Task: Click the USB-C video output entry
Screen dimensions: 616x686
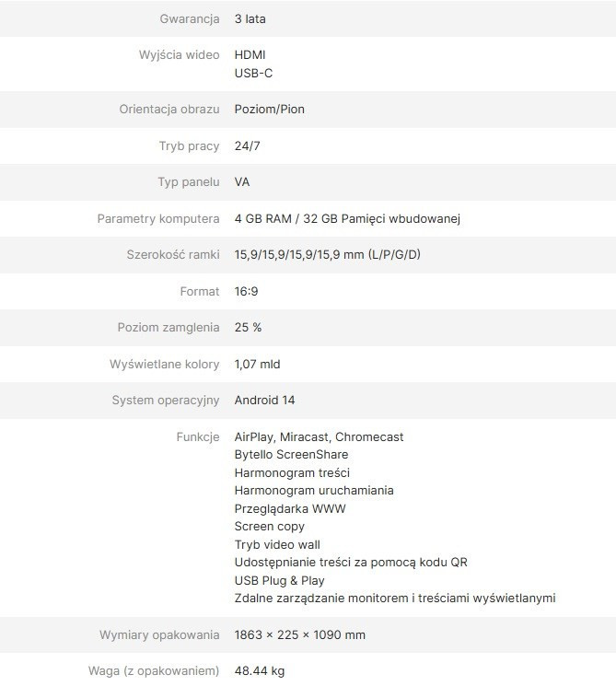Action: pyautogui.click(x=253, y=73)
